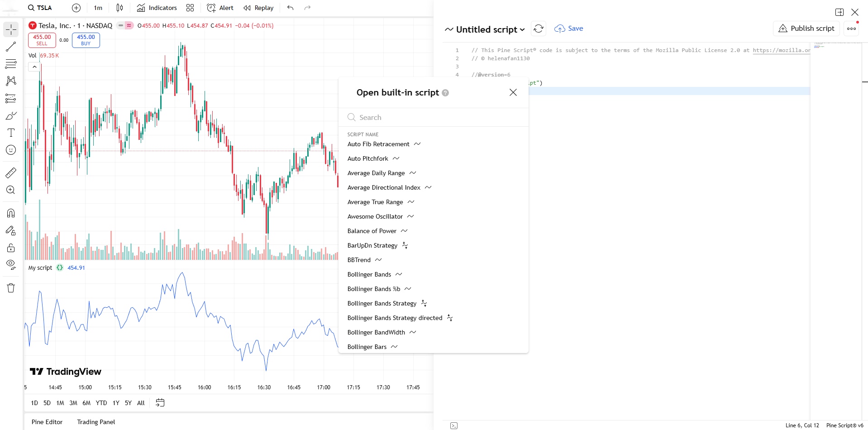The image size is (868, 430).
Task: Switch to the Trading Panel tab
Action: 96,422
